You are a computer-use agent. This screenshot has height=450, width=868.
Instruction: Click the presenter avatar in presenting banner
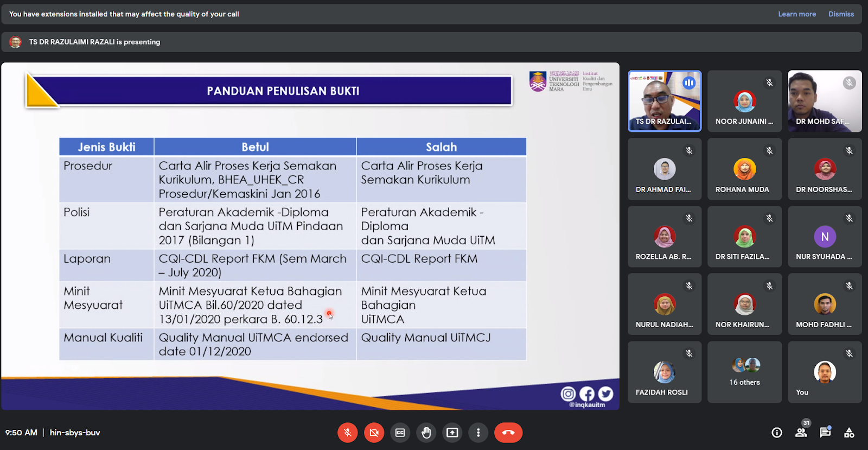pos(16,42)
